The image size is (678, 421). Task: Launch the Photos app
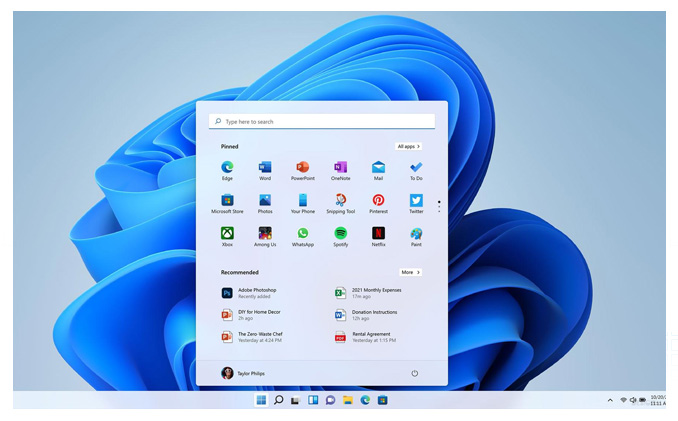coord(265,204)
